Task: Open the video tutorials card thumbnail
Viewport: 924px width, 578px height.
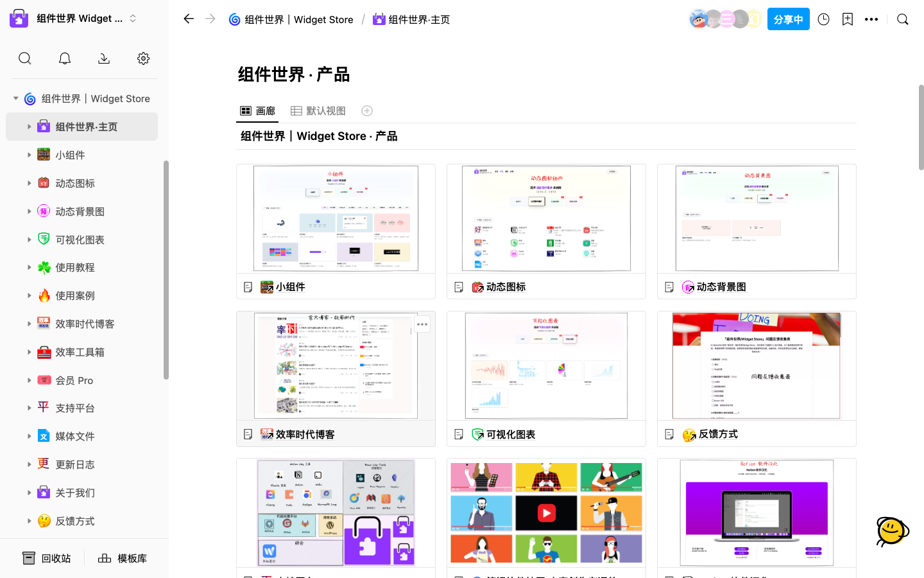Action: pos(546,512)
